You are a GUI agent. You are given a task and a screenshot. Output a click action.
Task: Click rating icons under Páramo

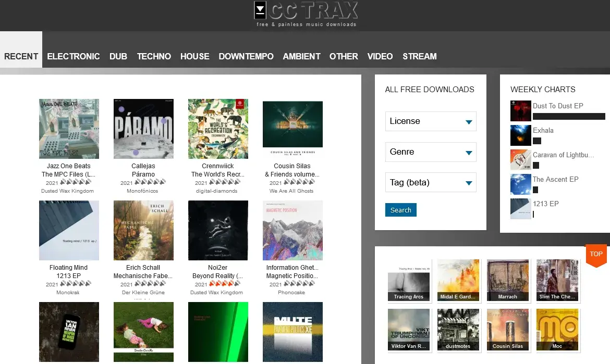[150, 182]
